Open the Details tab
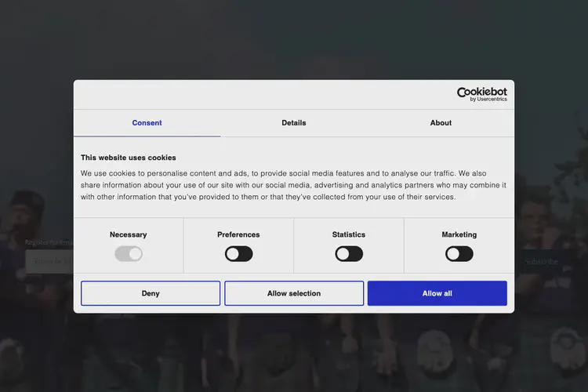Image resolution: width=588 pixels, height=392 pixels. click(x=294, y=123)
